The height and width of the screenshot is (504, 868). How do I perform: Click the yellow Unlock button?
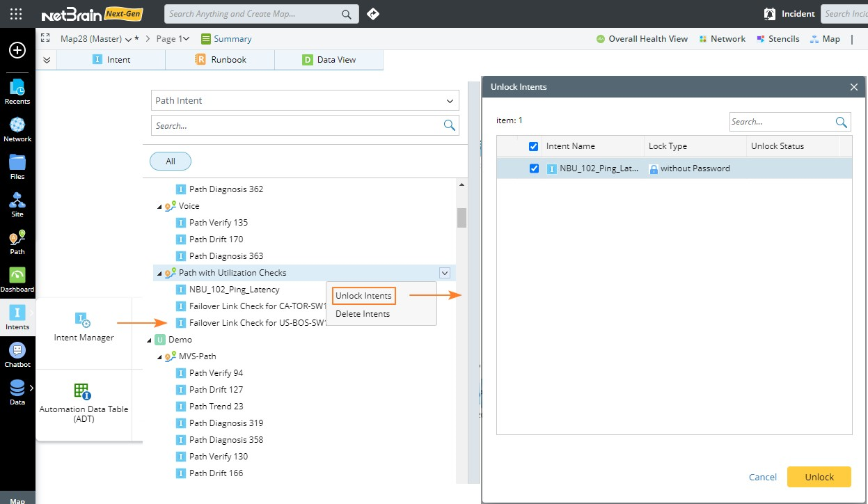(819, 477)
